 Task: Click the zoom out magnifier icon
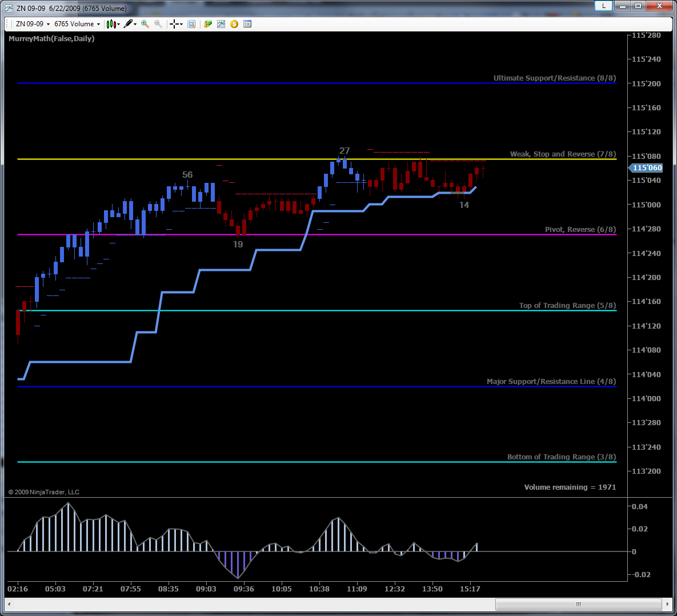click(158, 24)
